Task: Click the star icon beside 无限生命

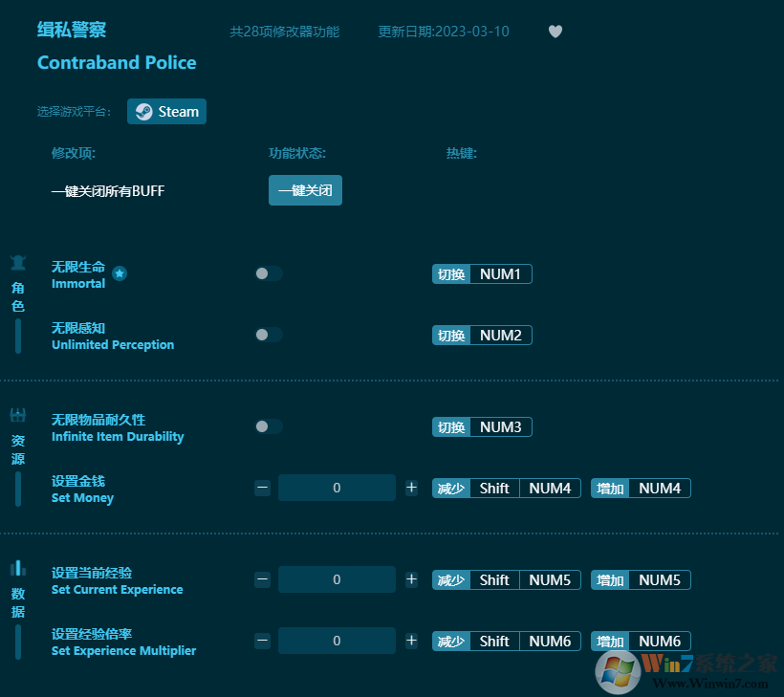Action: pyautogui.click(x=120, y=272)
